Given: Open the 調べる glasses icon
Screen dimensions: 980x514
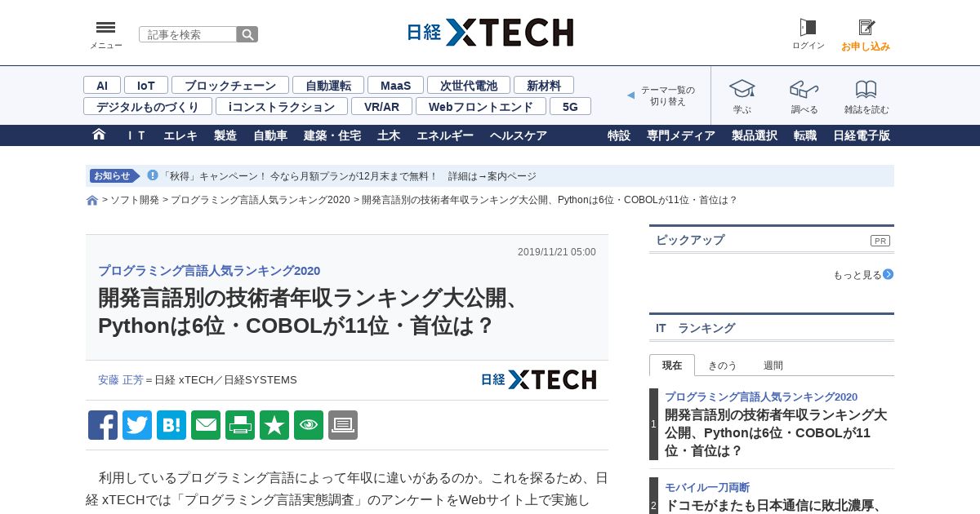Looking at the screenshot, I should pos(804,89).
